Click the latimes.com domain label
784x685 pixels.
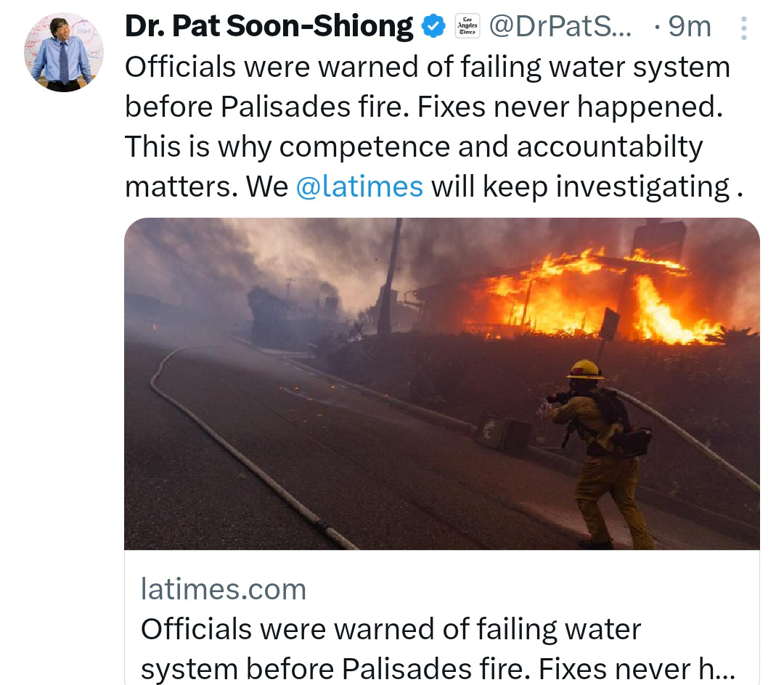click(x=223, y=589)
